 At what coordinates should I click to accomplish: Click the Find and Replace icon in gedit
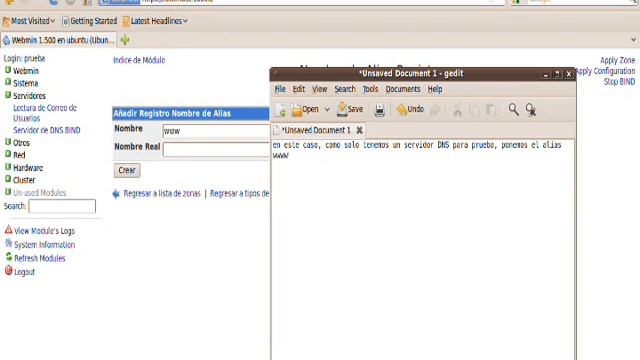point(531,110)
